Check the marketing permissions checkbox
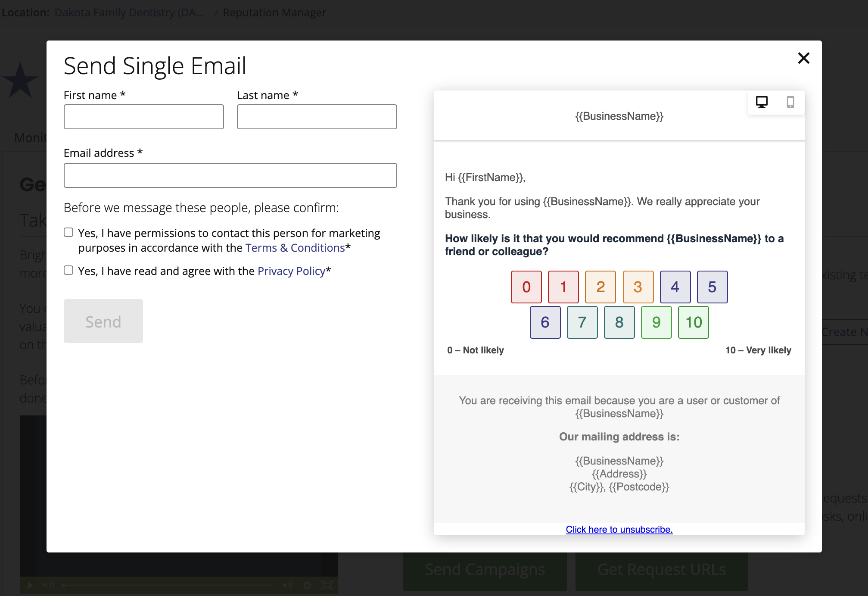Viewport: 868px width, 596px height. click(68, 232)
